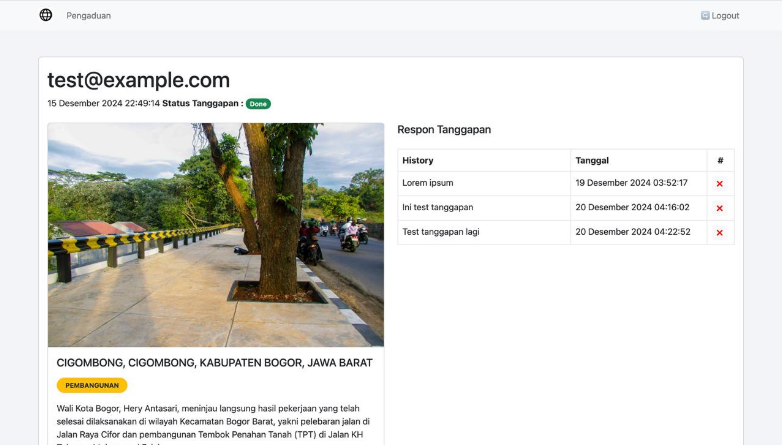Viewport: 782px width, 445px height.
Task: Click the Logout icon
Action: (x=705, y=16)
